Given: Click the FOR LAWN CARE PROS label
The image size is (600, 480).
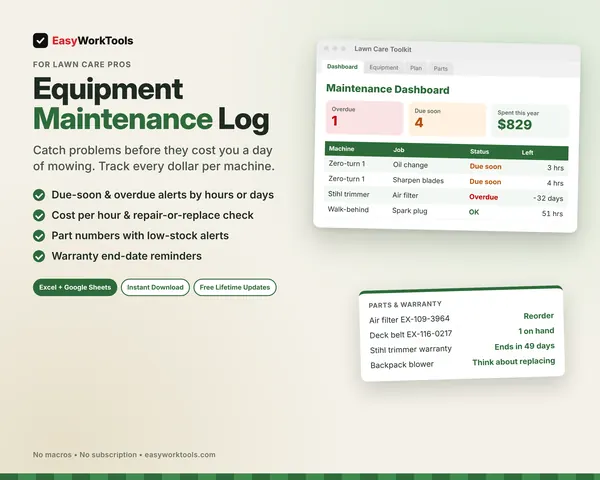Looking at the screenshot, I should click(82, 64).
